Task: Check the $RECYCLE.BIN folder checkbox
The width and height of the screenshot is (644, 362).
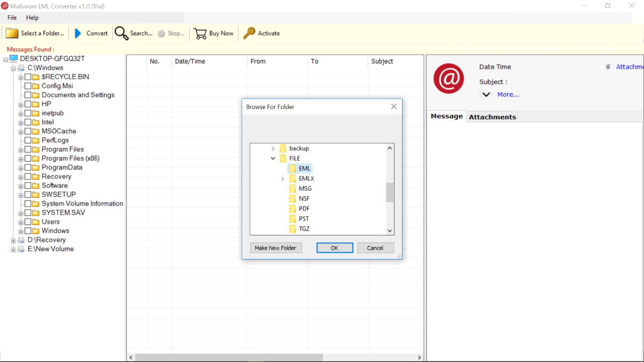Action: [x=28, y=77]
